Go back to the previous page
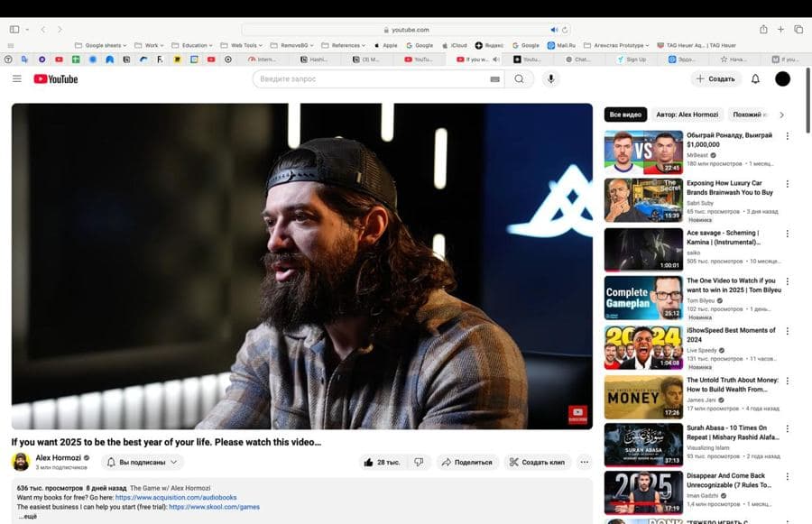This screenshot has width=812, height=524. coord(43,30)
